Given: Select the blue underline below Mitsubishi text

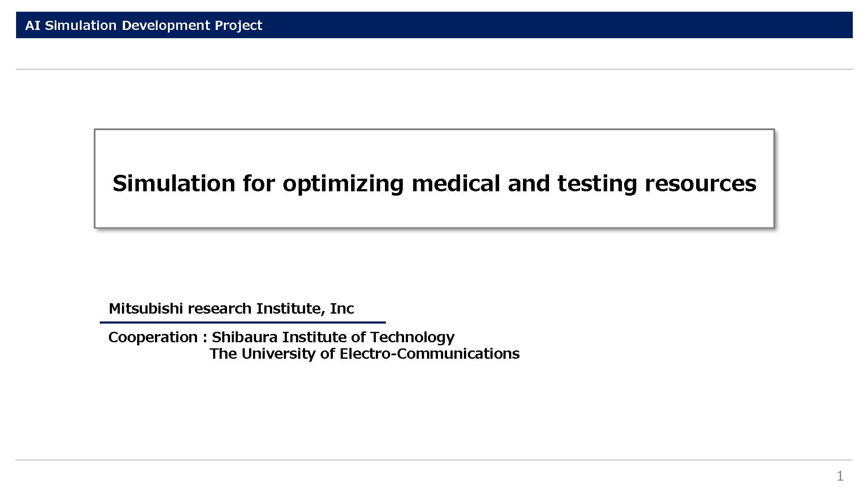Looking at the screenshot, I should [x=243, y=322].
